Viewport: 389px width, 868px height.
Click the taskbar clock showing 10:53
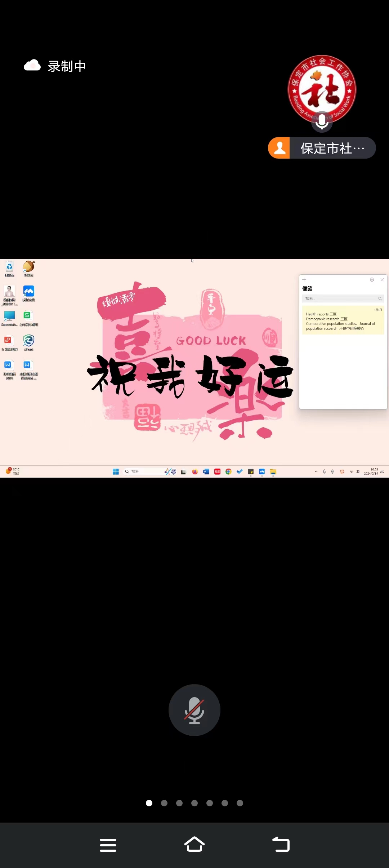(x=371, y=471)
